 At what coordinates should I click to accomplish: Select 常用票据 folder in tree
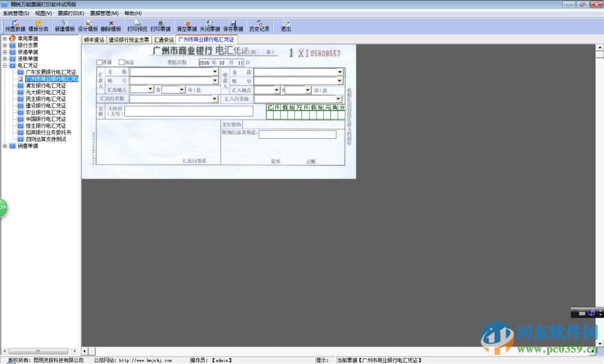click(x=28, y=39)
